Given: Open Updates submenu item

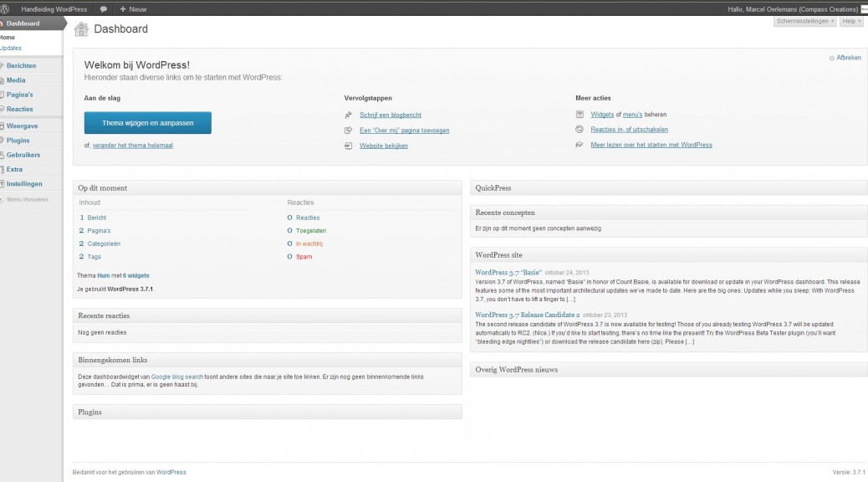Looking at the screenshot, I should pyautogui.click(x=11, y=49).
